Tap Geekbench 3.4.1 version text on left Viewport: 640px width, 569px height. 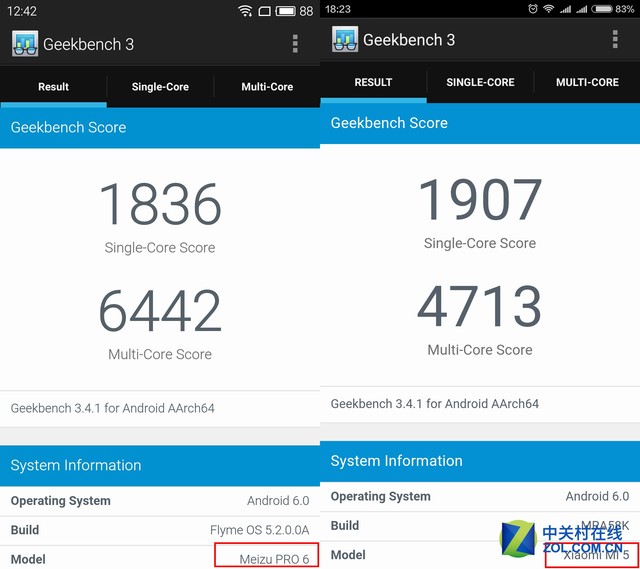[113, 408]
